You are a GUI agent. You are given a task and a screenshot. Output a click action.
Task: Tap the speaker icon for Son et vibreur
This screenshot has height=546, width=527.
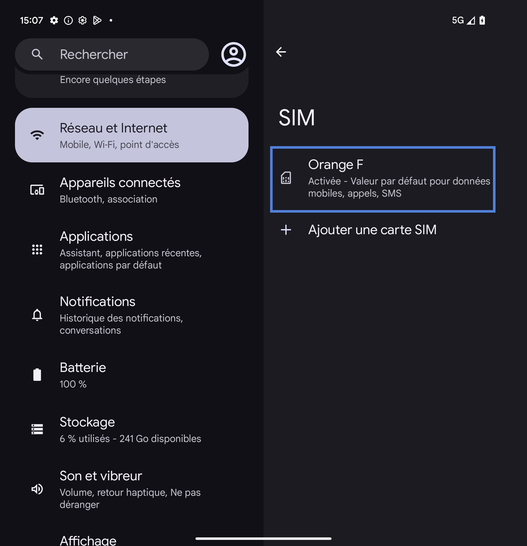click(x=37, y=489)
